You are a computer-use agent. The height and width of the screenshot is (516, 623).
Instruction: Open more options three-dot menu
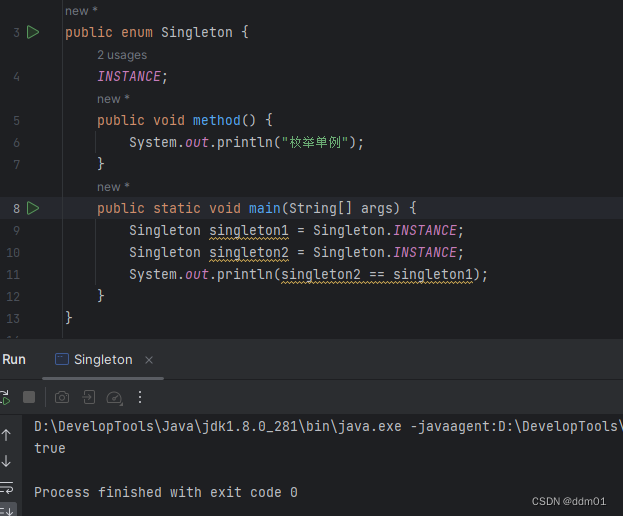pyautogui.click(x=140, y=397)
